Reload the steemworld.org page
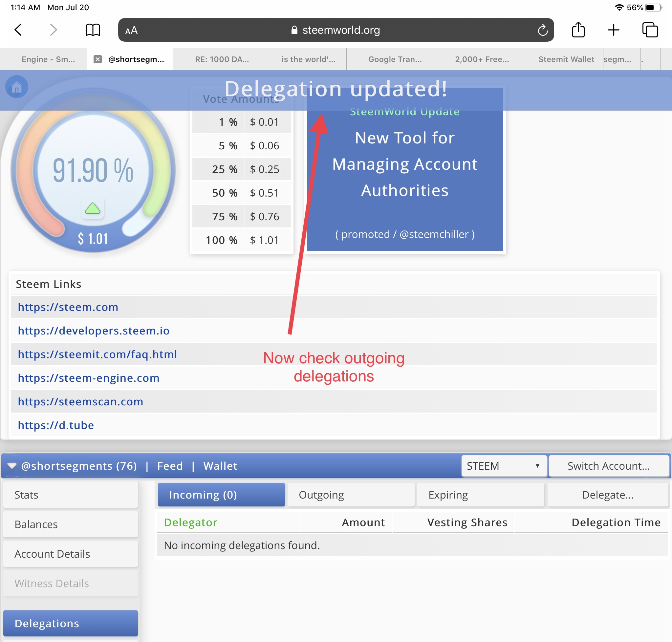Screen dimensions: 672x642 (x=542, y=30)
